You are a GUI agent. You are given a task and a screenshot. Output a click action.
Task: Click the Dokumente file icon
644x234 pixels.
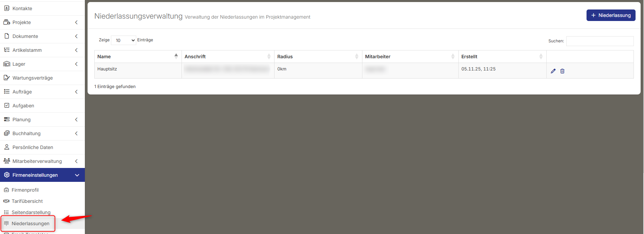(7, 36)
